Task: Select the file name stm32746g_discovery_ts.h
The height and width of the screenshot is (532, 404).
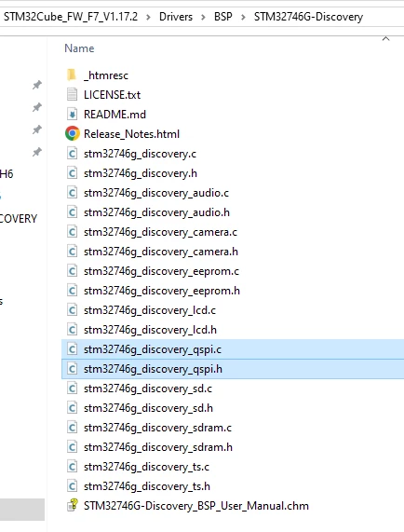Action: [x=147, y=486]
